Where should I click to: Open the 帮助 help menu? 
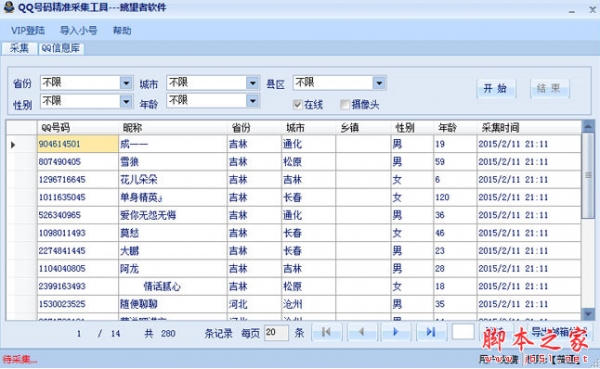click(122, 31)
